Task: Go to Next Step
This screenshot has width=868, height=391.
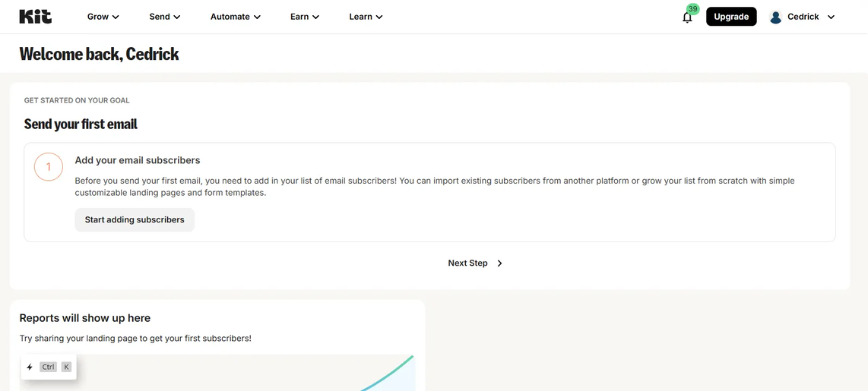Action: coord(467,263)
